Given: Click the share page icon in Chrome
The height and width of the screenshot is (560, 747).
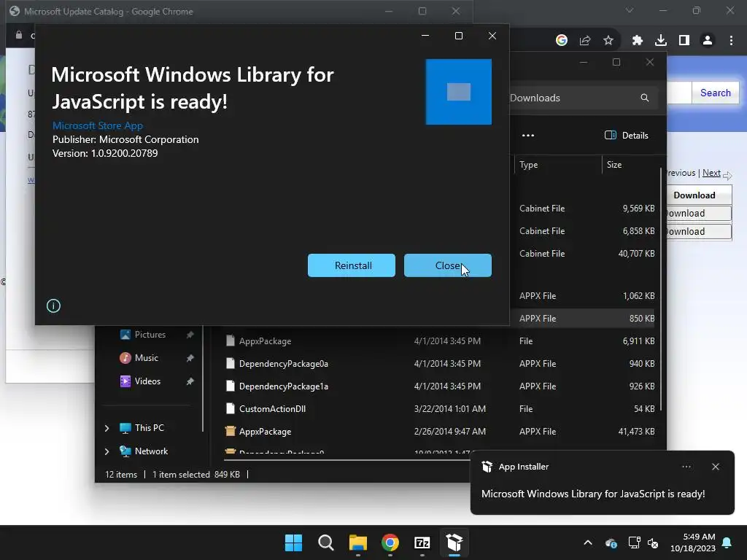Looking at the screenshot, I should tap(585, 41).
